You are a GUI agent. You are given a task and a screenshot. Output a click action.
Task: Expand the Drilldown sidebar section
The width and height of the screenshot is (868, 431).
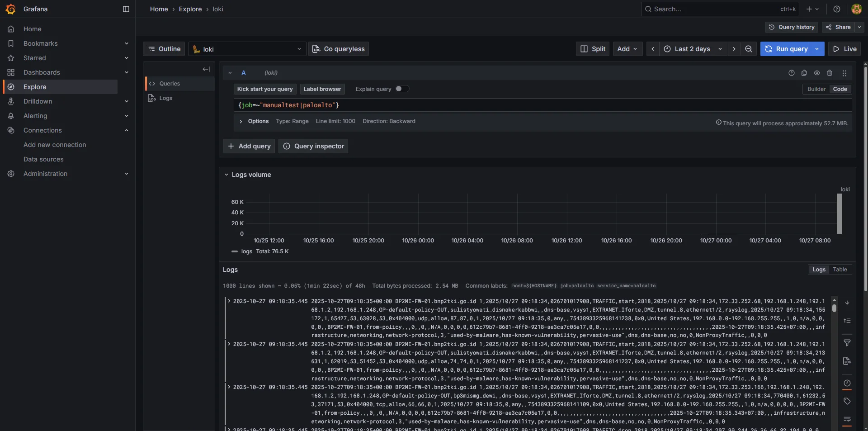point(127,101)
